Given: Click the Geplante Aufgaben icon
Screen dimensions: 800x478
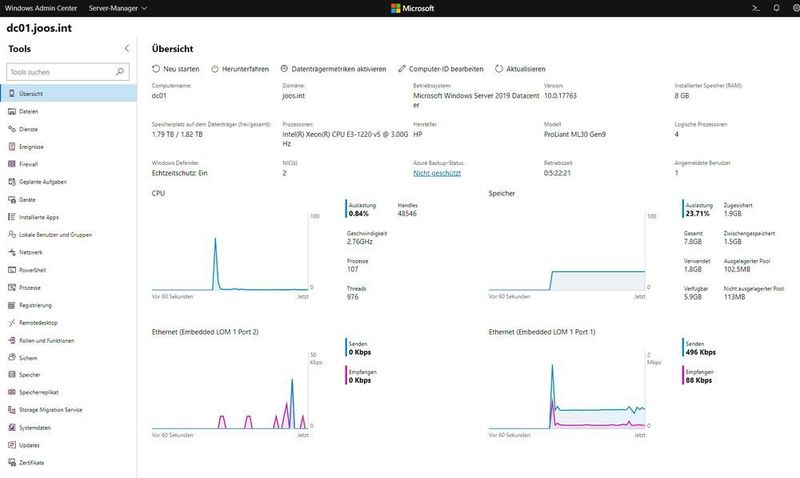Looking at the screenshot, I should pos(12,182).
